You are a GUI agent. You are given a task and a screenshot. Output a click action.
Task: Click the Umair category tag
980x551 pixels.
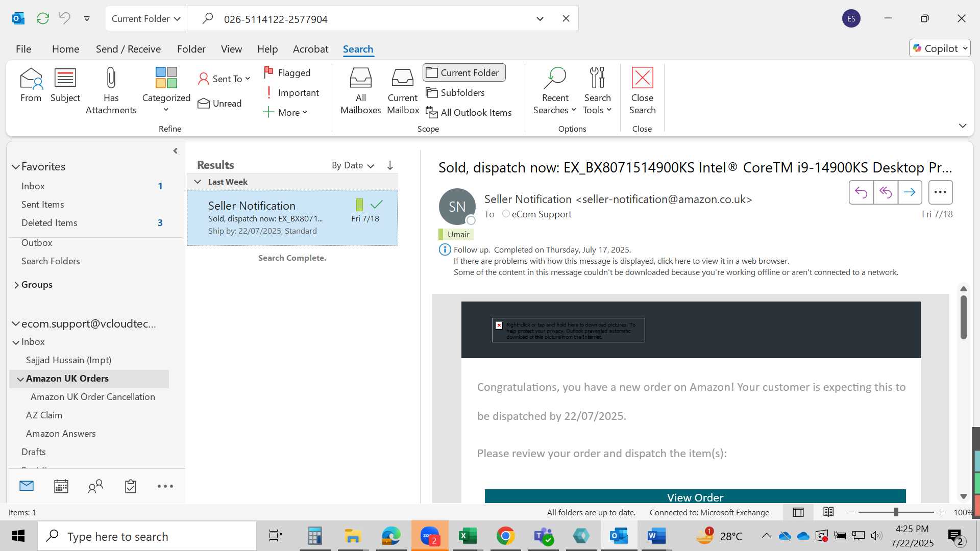(x=456, y=234)
